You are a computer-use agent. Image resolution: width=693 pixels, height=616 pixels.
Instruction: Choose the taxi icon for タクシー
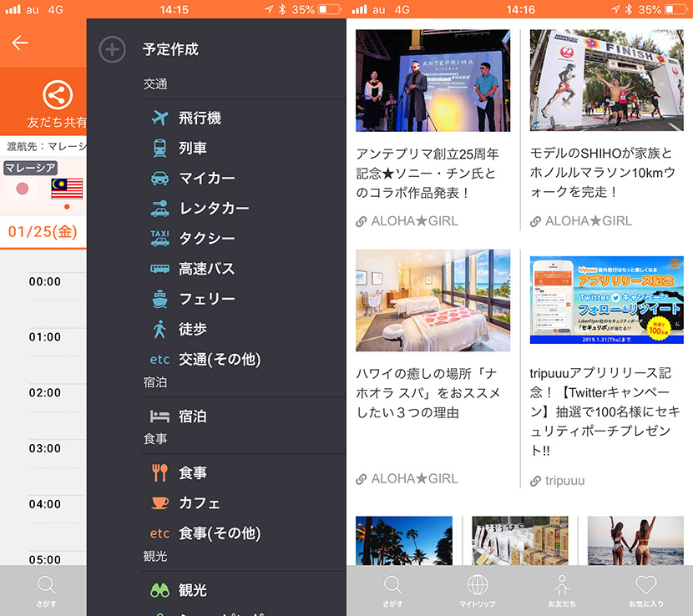coord(159,239)
